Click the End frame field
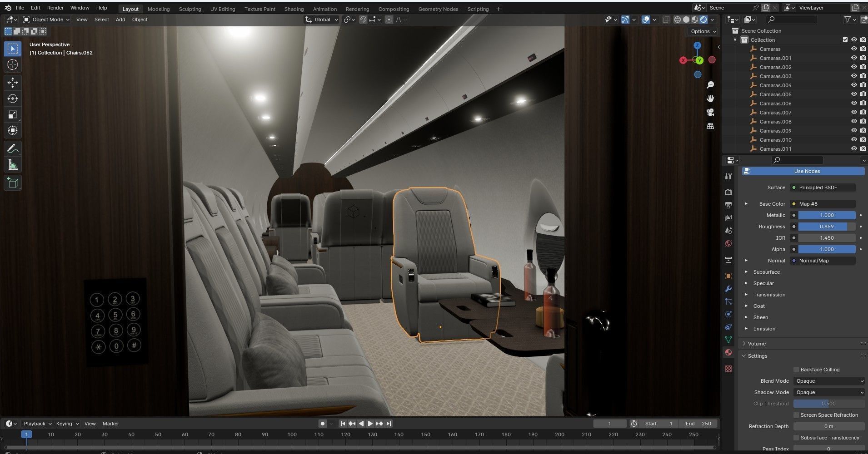 coord(698,424)
